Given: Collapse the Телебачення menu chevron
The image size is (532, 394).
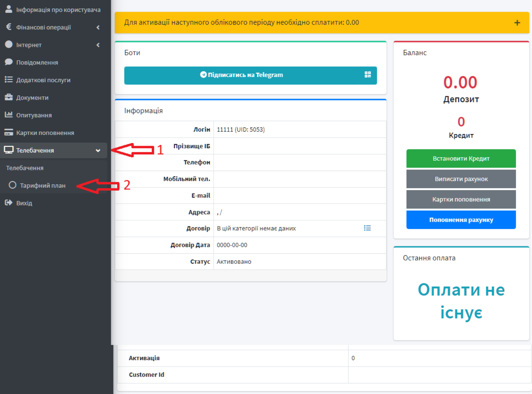Looking at the screenshot, I should (98, 151).
